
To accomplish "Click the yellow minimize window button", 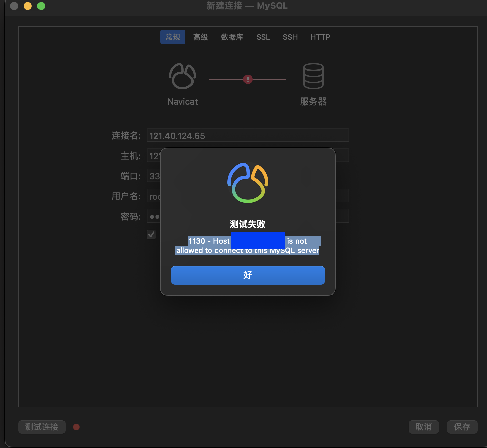I will [x=28, y=6].
